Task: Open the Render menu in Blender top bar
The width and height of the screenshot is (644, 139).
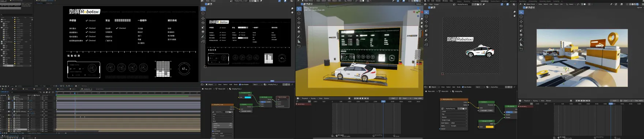Action: 438,1
